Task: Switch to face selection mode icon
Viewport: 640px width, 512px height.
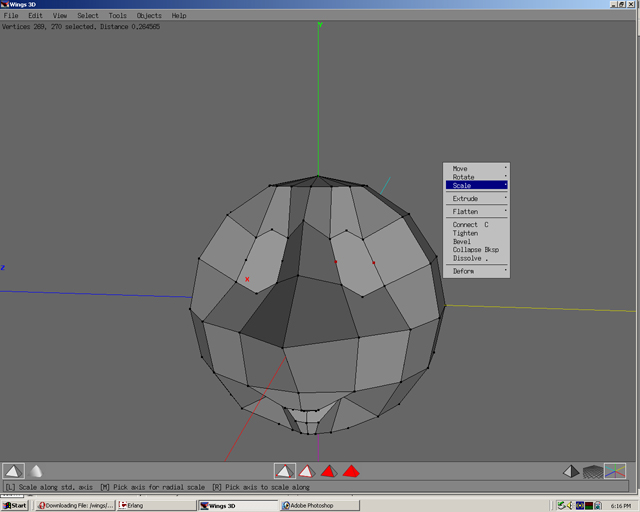Action: (x=328, y=471)
